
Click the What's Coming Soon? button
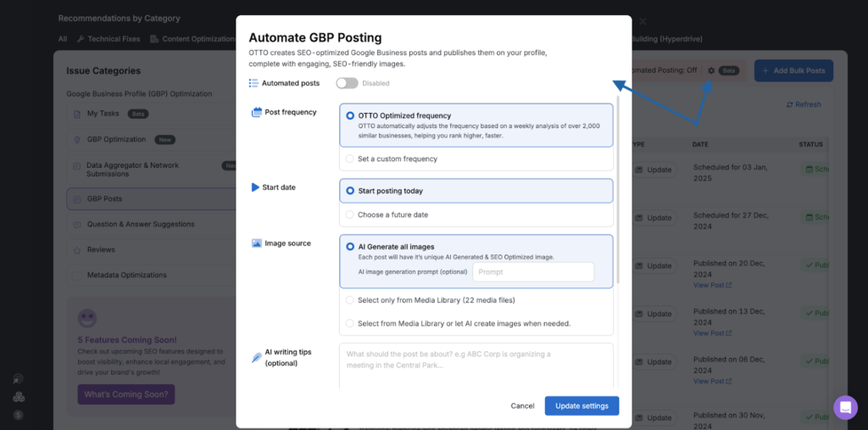point(126,394)
